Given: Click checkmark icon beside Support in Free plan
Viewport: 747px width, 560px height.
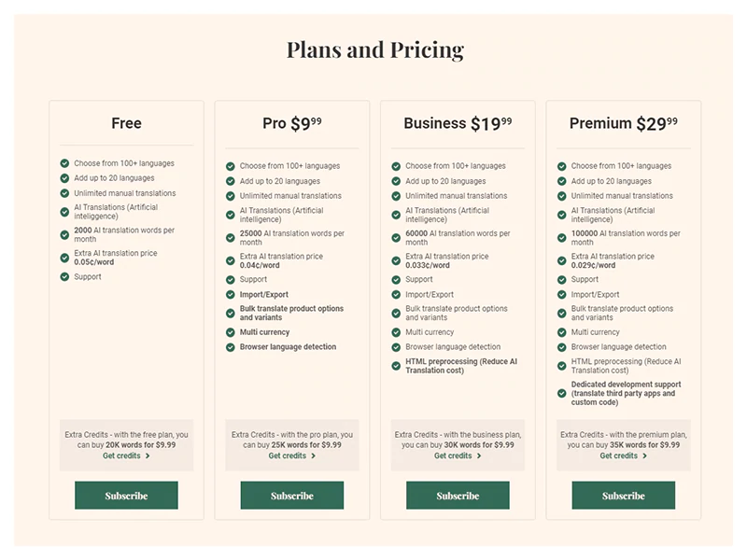Looking at the screenshot, I should (64, 277).
